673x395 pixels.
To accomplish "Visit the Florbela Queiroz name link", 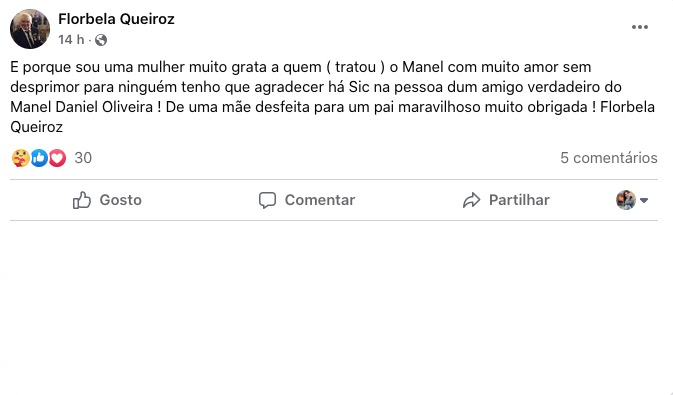I will [x=116, y=19].
